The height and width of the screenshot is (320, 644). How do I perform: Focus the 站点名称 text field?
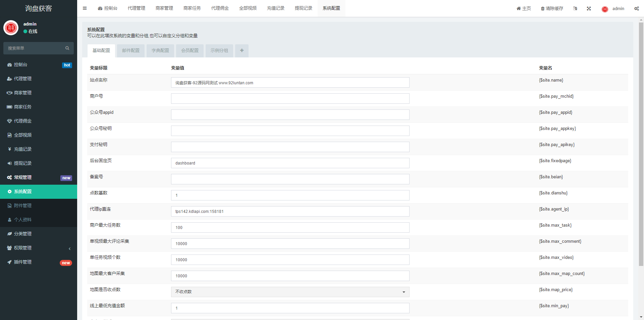[290, 83]
